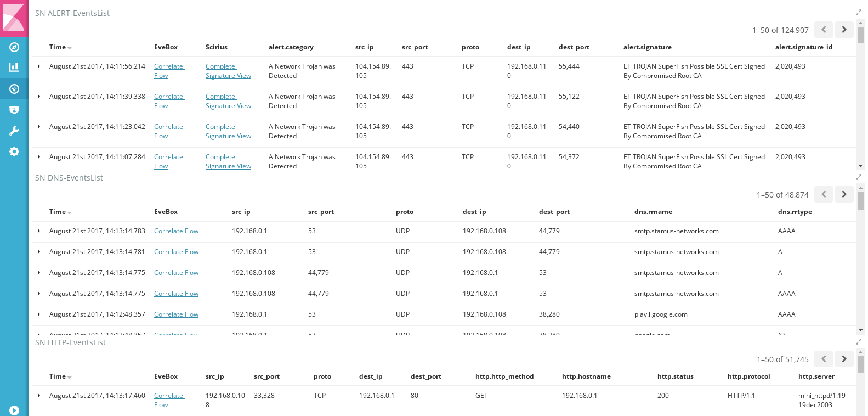Open the Dashboard gauge icon
The image size is (868, 416).
[14, 88]
